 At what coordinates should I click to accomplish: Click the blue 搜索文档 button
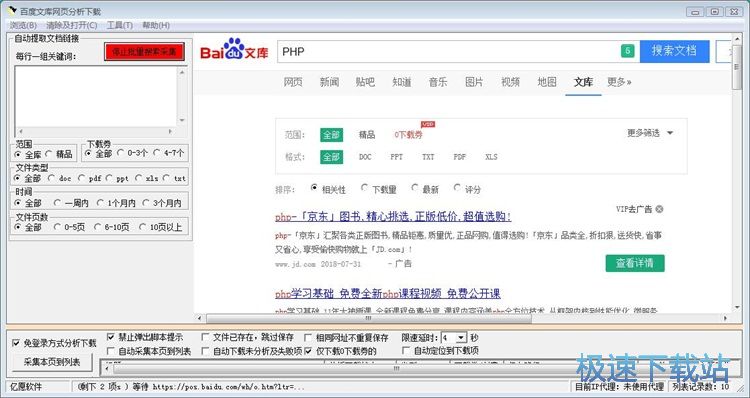coord(674,51)
